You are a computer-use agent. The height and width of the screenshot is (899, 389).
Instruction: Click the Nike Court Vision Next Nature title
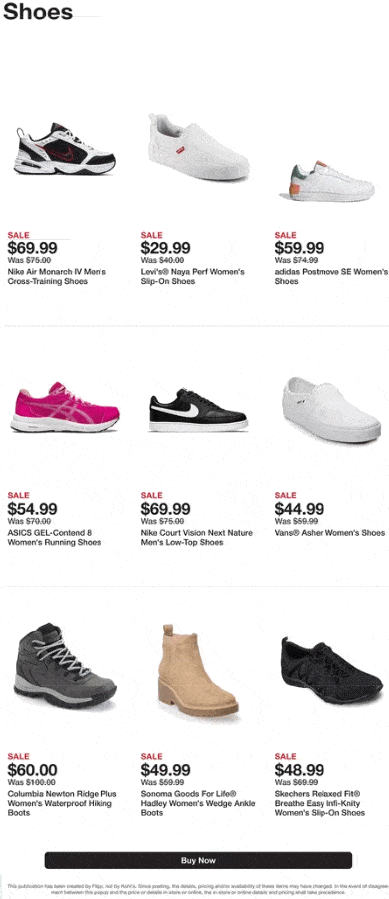197,537
